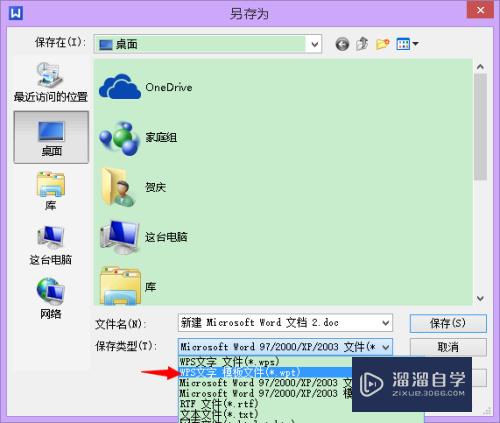Click the file list scrollbar thumb
The height and width of the screenshot is (423, 500).
pos(480,127)
